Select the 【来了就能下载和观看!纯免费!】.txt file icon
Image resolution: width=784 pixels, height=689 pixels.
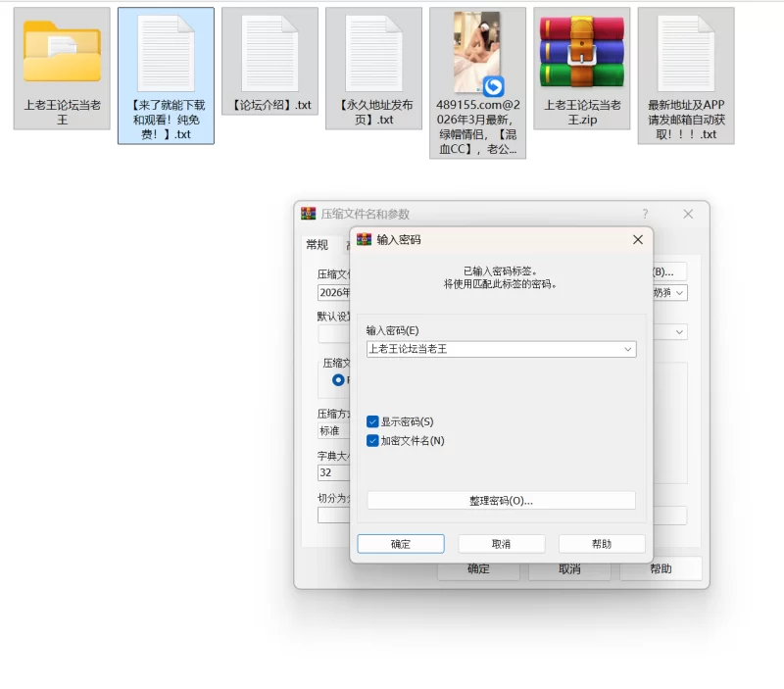tap(166, 53)
